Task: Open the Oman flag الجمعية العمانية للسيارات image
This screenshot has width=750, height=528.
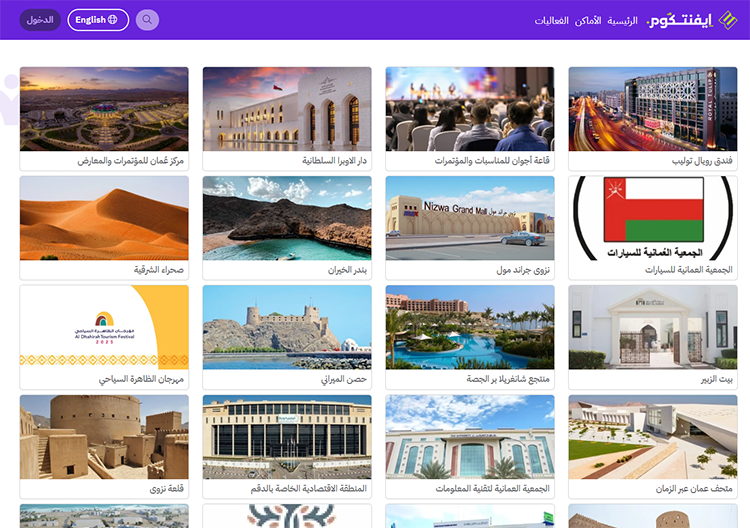Action: (653, 218)
